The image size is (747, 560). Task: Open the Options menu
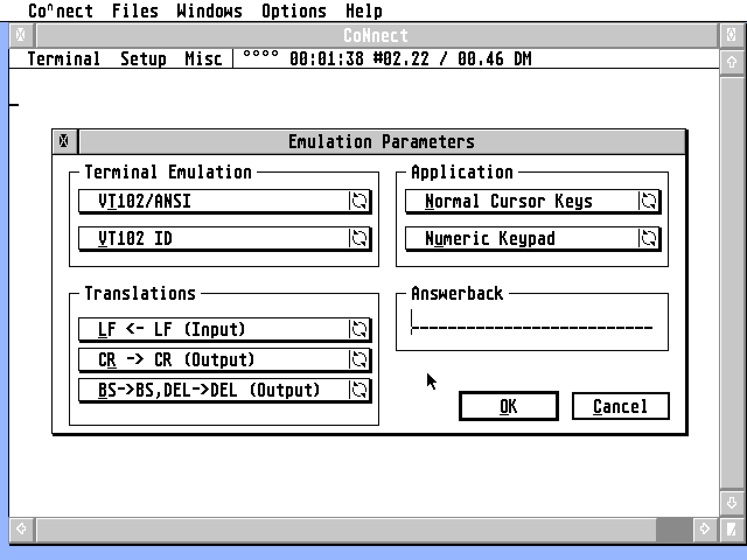pyautogui.click(x=294, y=10)
